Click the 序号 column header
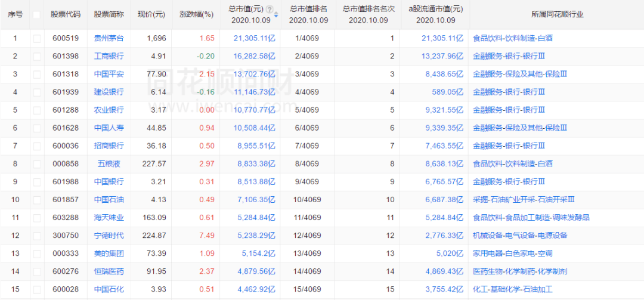The image size is (644, 300). [x=15, y=14]
